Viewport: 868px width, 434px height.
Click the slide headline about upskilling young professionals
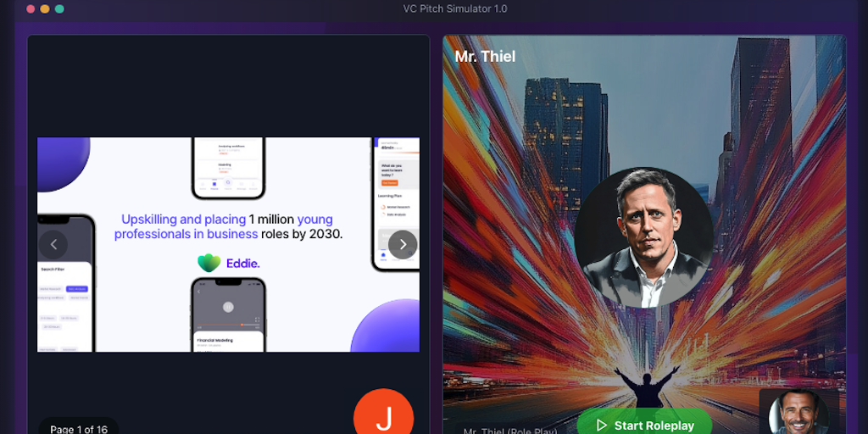point(229,226)
